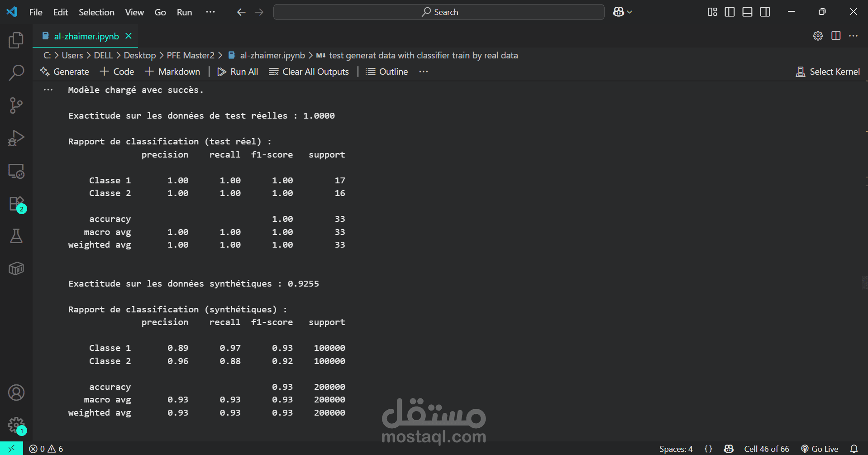Toggle the bottom panel
This screenshot has height=455, width=868.
click(748, 12)
